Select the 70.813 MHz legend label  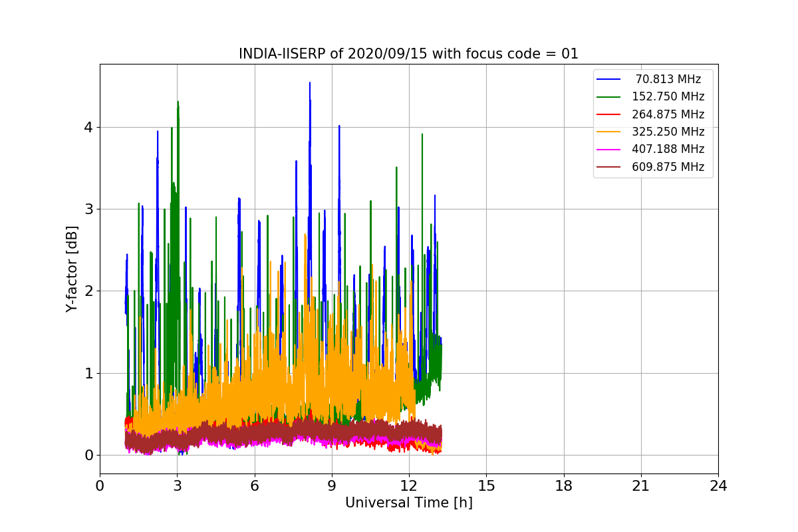coord(668,79)
